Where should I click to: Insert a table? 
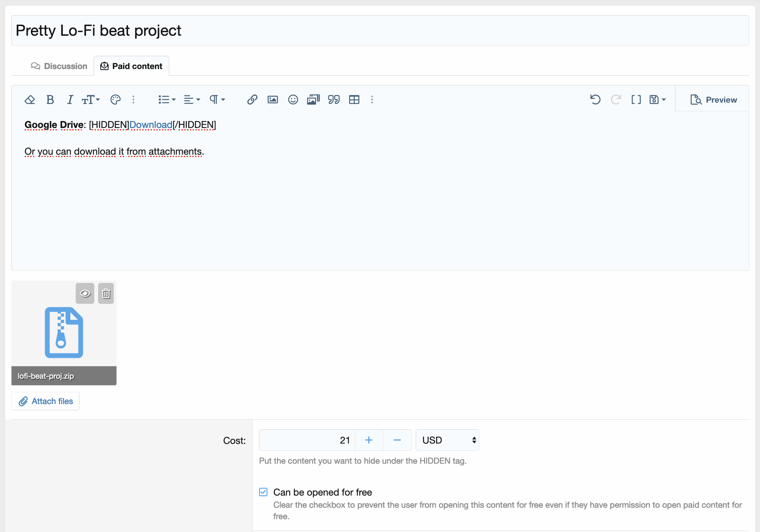tap(354, 100)
